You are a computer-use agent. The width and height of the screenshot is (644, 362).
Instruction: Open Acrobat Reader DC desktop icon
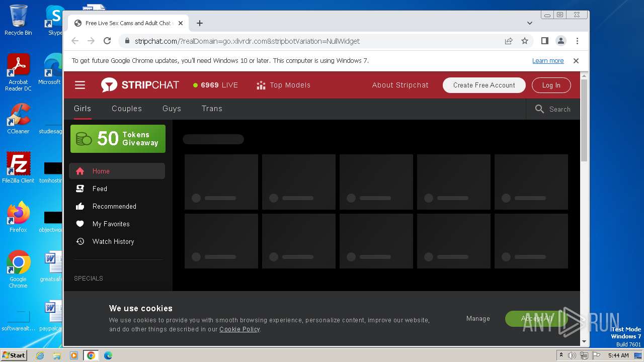[18, 73]
